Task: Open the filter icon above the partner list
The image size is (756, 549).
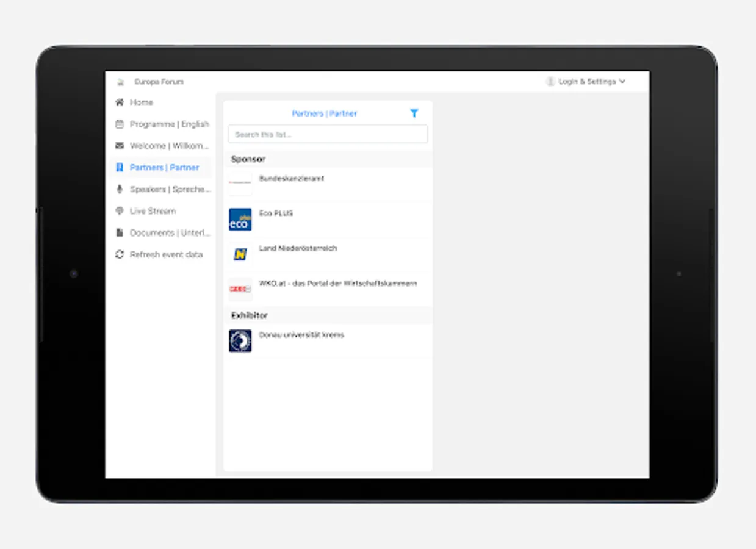Action: [x=414, y=113]
